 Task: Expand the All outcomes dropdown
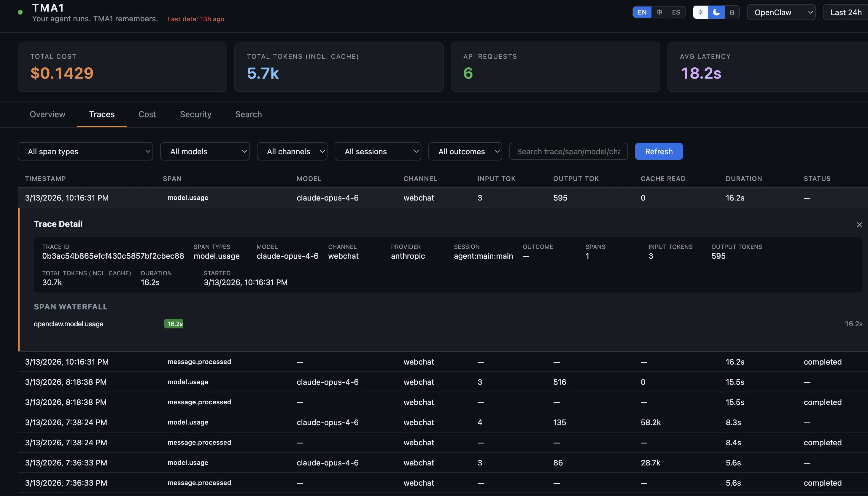465,151
